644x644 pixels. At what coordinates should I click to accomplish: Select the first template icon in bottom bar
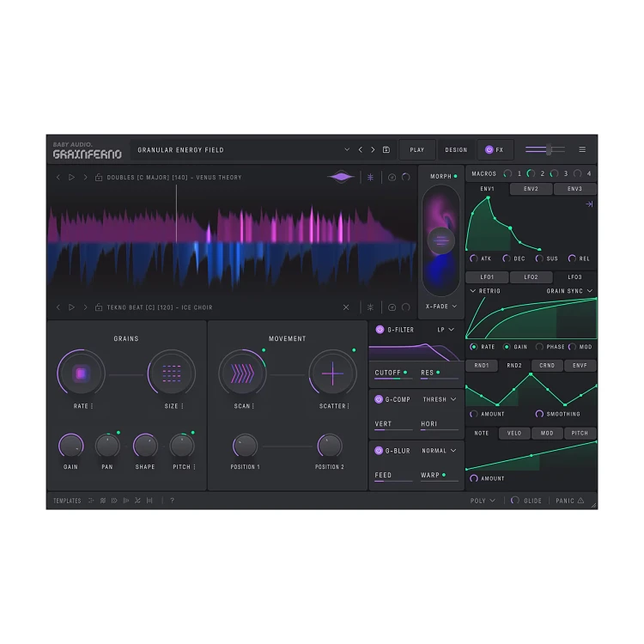click(x=91, y=501)
